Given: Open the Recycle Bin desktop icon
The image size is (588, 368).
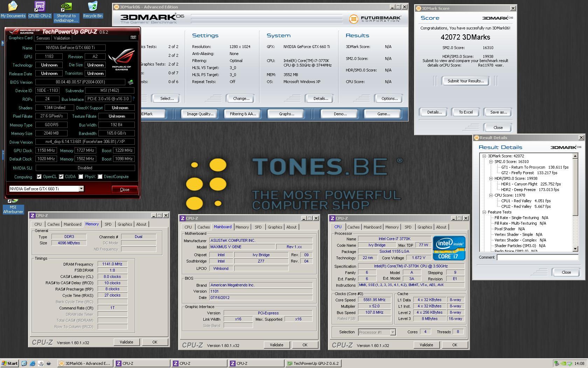Looking at the screenshot, I should [x=93, y=9].
